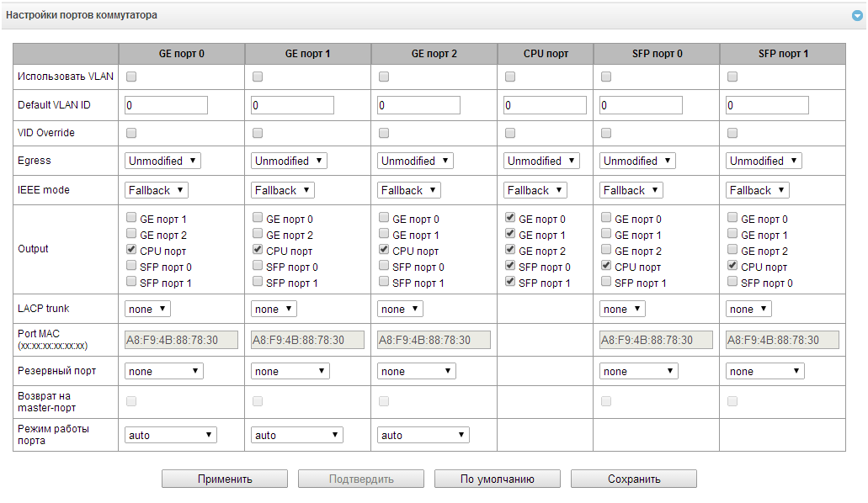Open reserve port dropdown for GE port 1

click(289, 371)
